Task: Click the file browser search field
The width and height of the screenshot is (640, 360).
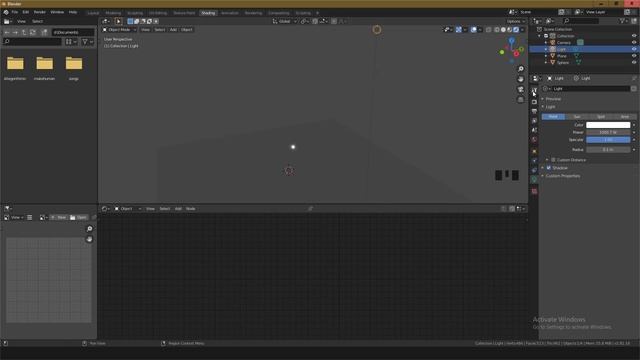Action: tap(32, 41)
